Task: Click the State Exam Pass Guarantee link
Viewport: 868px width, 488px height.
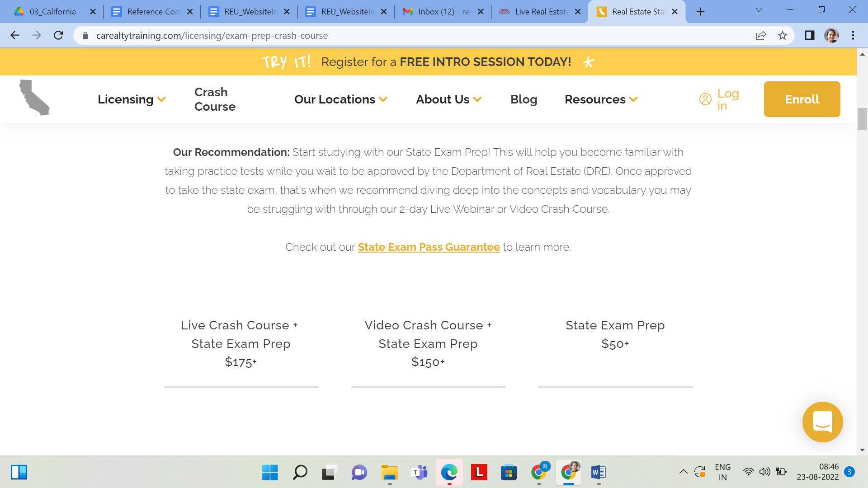Action: 429,247
